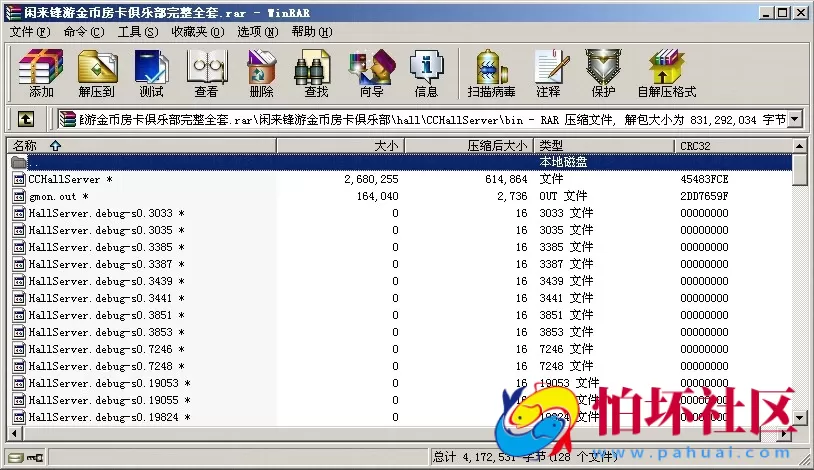Image resolution: width=814 pixels, height=470 pixels.
Task: Select the CCHallServer * file name
Action: (x=70, y=180)
